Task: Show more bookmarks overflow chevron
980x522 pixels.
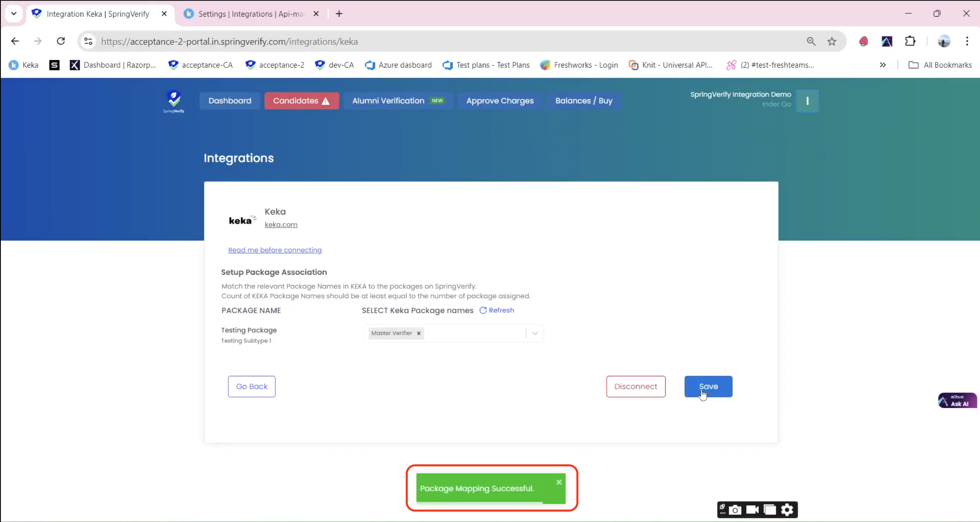Action: coord(883,65)
